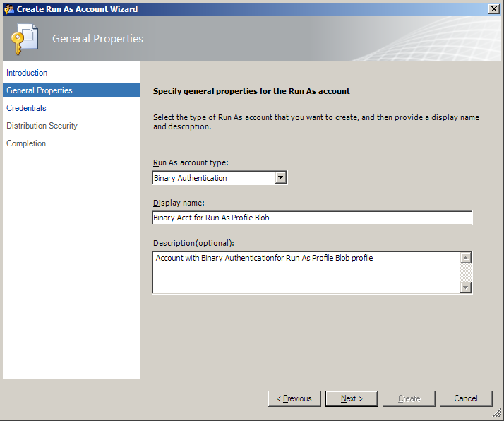Select the Binary Authentication combo box
The image size is (504, 421).
click(220, 178)
